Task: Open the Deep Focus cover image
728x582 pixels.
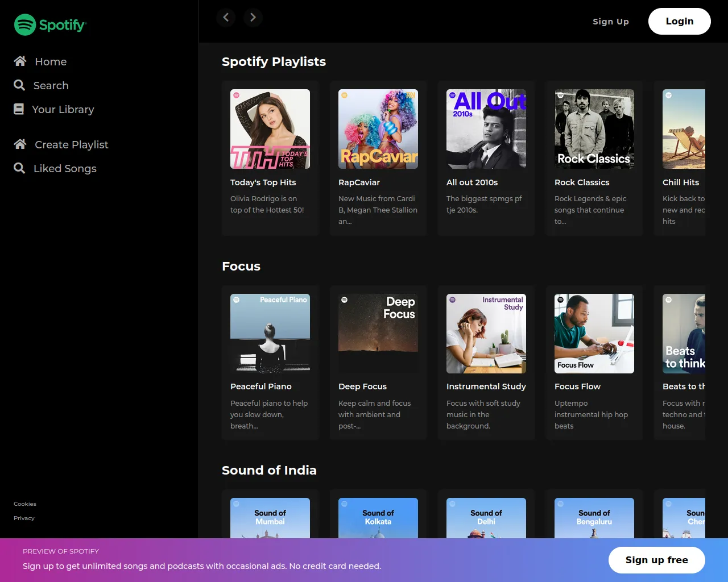Action: pyautogui.click(x=378, y=334)
